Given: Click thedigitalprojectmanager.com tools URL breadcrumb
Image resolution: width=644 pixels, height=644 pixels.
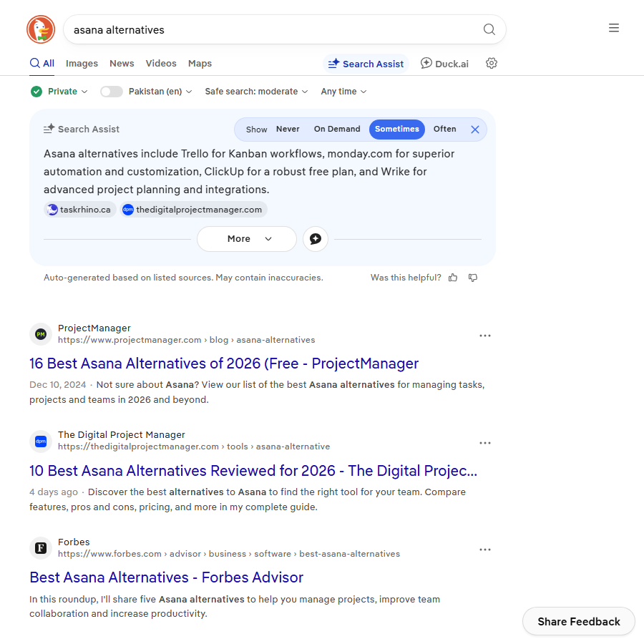Looking at the screenshot, I should click(194, 447).
